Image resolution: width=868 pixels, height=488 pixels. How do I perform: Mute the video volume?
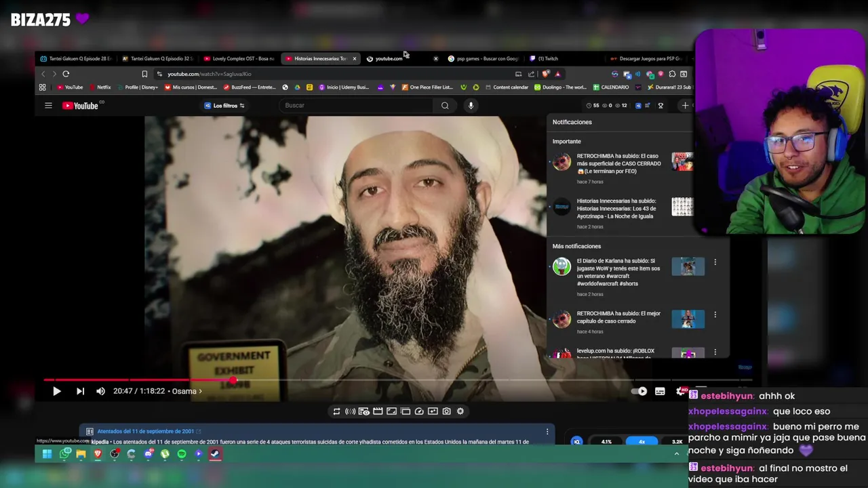pyautogui.click(x=100, y=391)
